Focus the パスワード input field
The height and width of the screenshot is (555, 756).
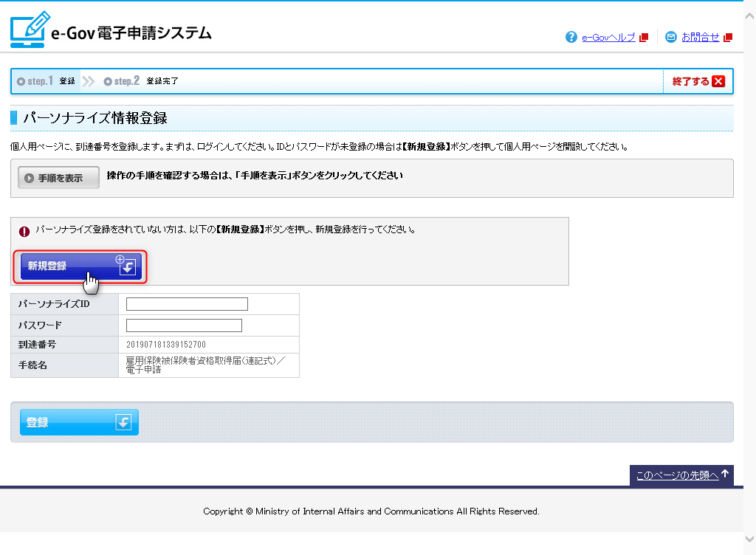tap(184, 325)
